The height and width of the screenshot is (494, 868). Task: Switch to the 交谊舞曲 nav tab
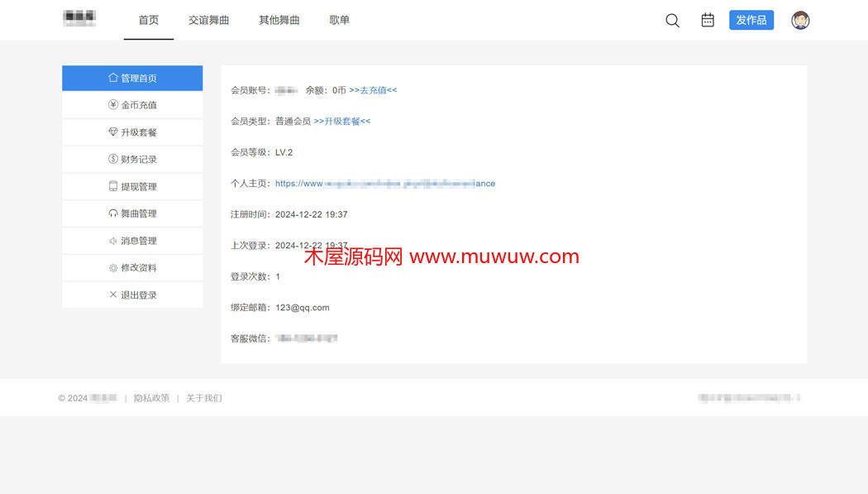208,21
